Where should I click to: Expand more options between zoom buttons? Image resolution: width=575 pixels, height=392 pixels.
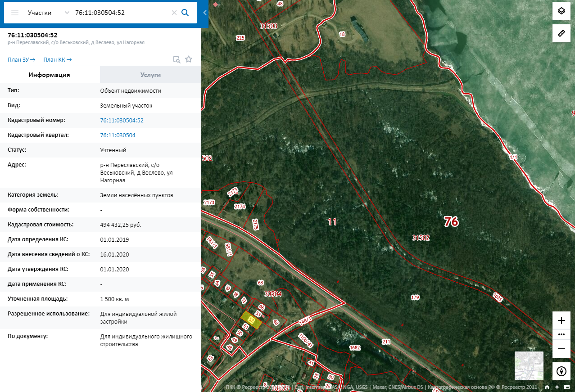coord(561,334)
